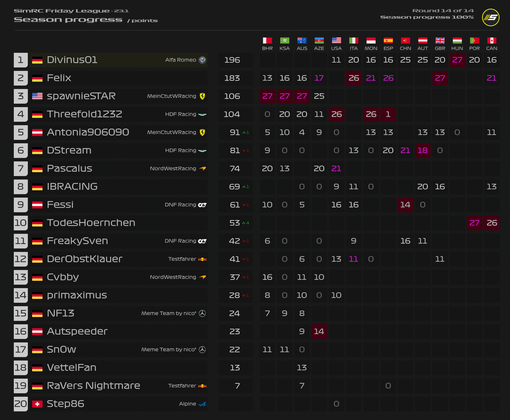Click the Season progress title

[x=68, y=20]
